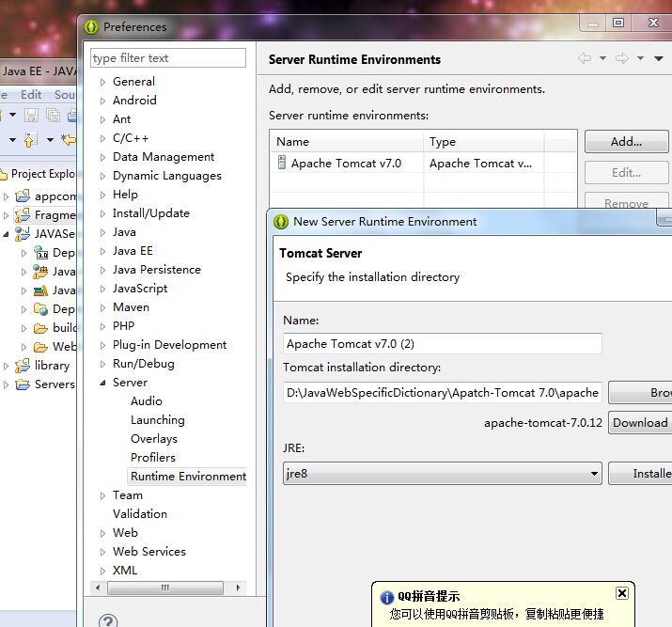672x627 pixels.
Task: Expand the Android preferences node
Action: tap(102, 101)
